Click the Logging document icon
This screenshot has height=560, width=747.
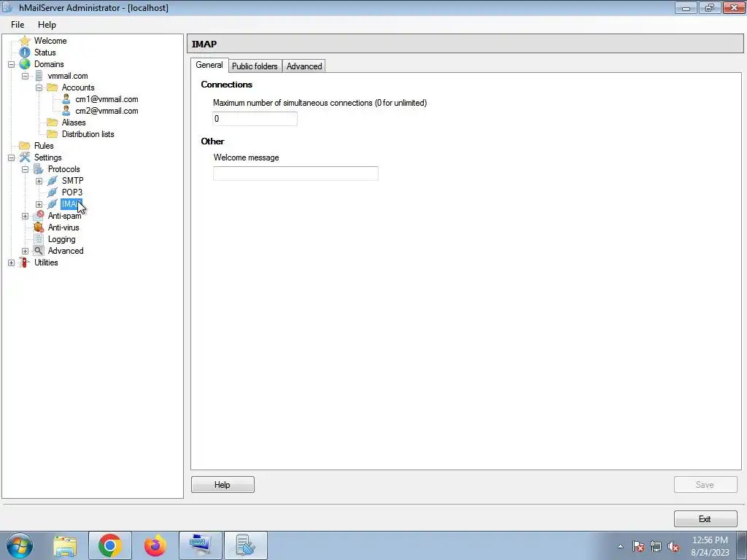click(x=39, y=239)
